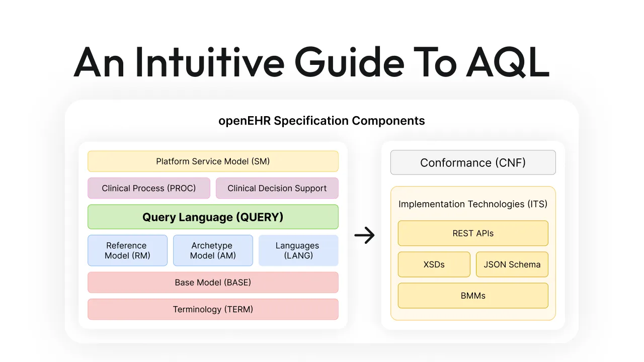
Task: Click the Archetype Model (AM) box
Action: coord(213,250)
